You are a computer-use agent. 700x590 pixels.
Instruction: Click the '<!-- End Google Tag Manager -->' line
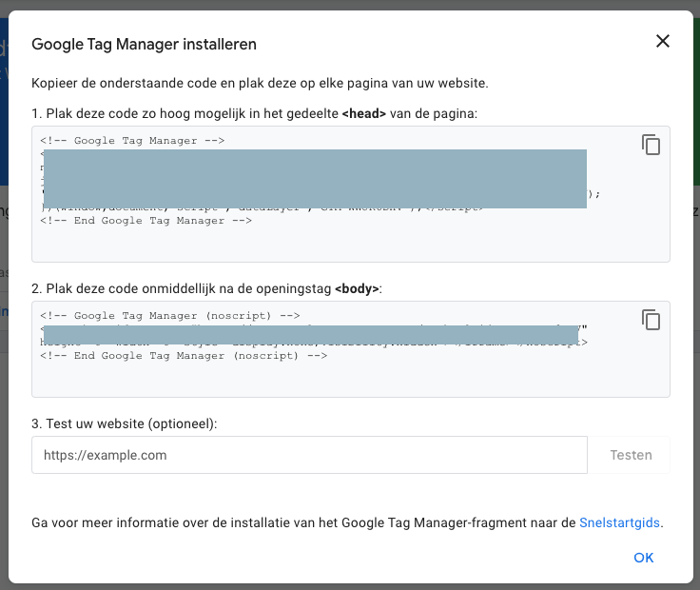pos(146,221)
